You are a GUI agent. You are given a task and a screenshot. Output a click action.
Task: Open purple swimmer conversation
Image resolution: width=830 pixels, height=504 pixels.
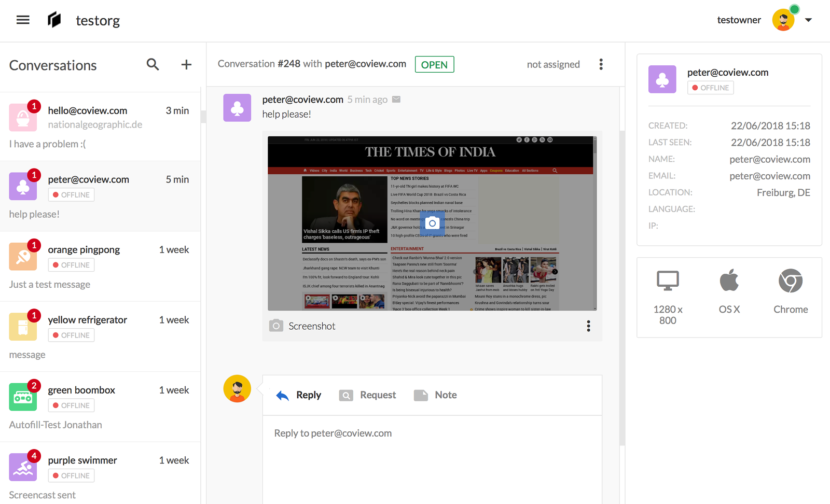point(100,473)
